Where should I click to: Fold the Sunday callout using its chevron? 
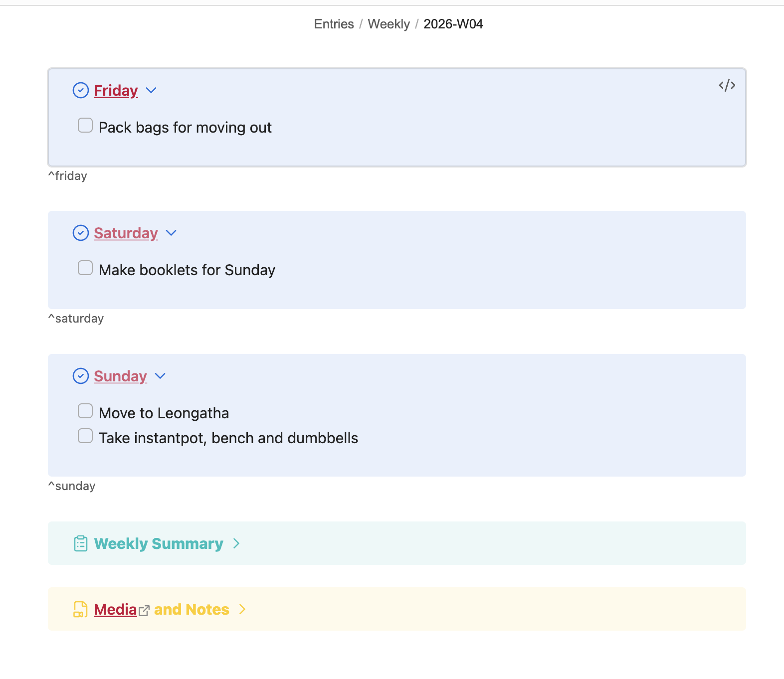point(160,376)
